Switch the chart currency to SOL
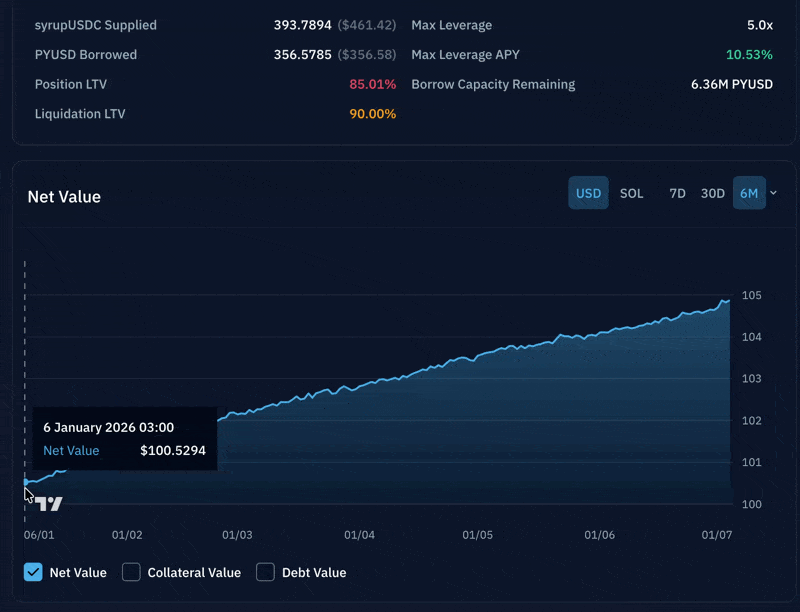The height and width of the screenshot is (612, 800). pos(631,193)
